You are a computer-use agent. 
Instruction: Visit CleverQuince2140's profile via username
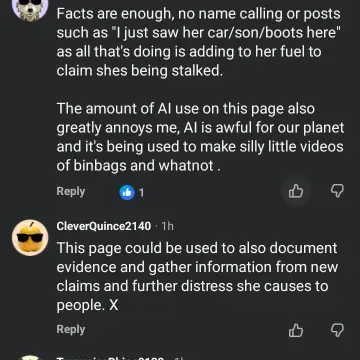click(x=104, y=226)
